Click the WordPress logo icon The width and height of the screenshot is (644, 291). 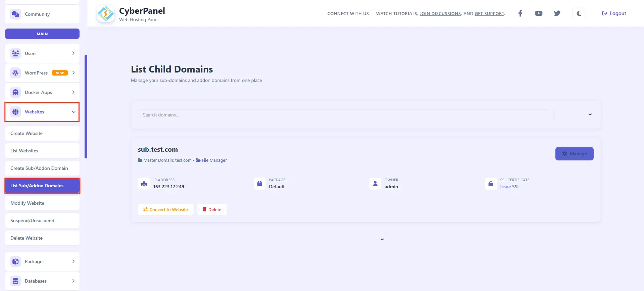click(x=15, y=73)
